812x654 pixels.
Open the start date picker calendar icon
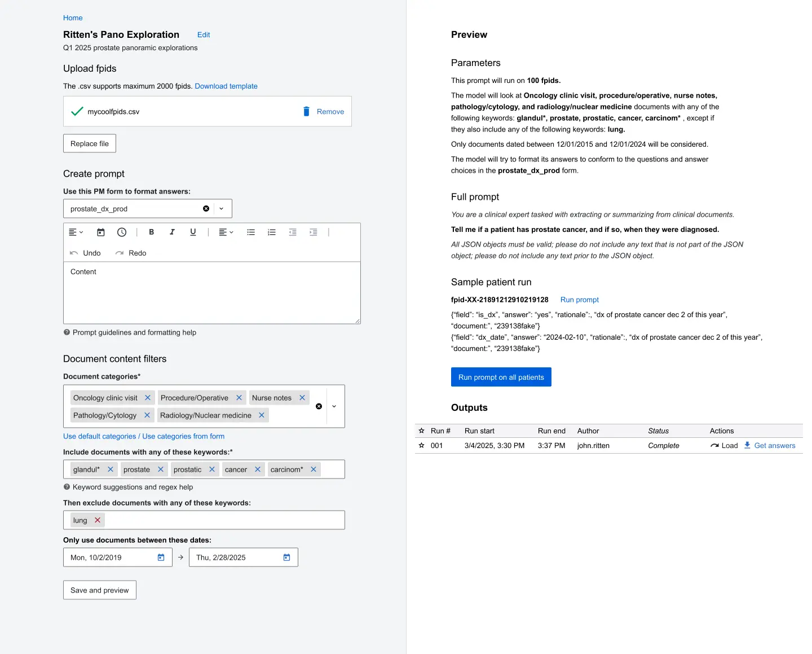click(x=161, y=558)
